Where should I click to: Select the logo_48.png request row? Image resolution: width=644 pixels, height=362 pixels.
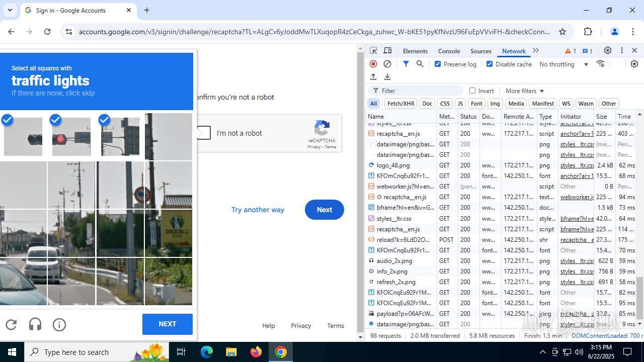(x=502, y=165)
